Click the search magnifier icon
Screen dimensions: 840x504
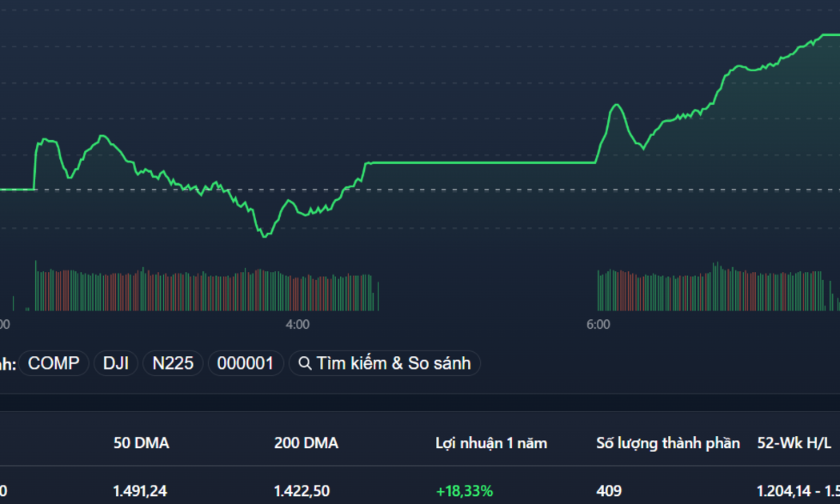point(305,364)
